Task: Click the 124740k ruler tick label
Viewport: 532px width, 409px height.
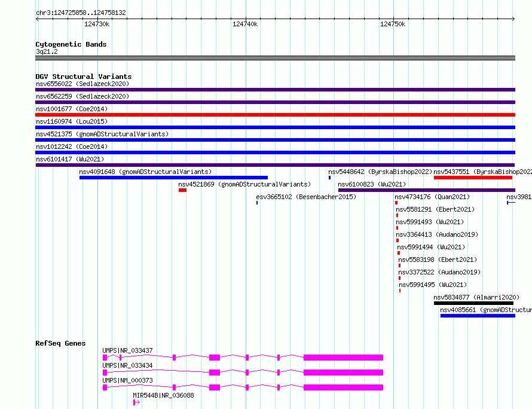Action: (x=245, y=24)
